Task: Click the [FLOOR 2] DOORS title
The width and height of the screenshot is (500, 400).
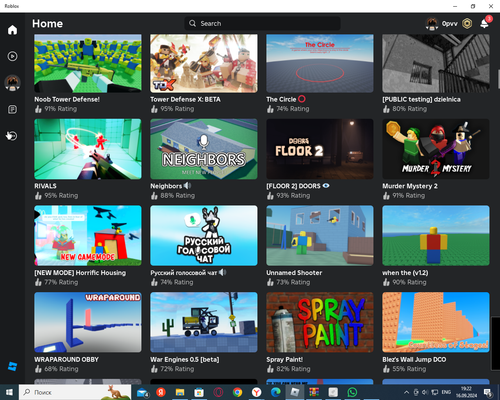Action: [x=293, y=186]
